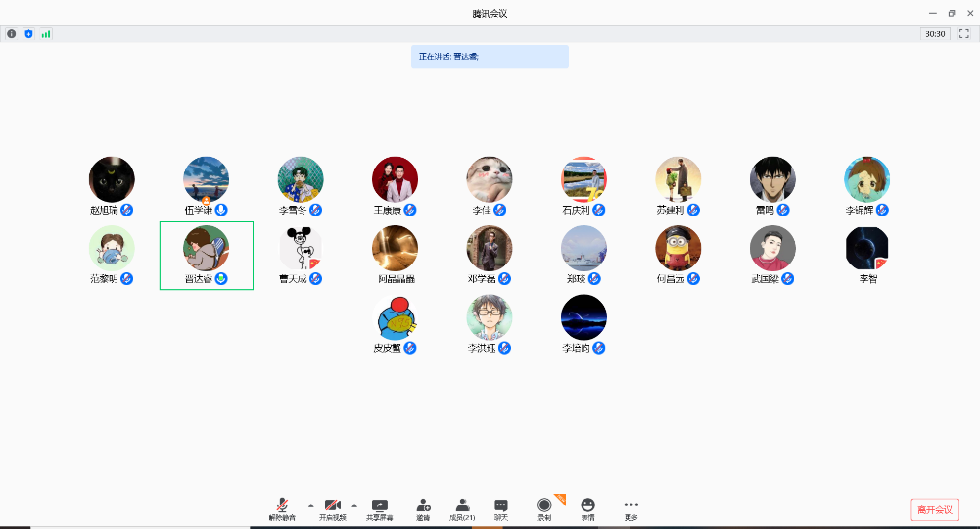The image size is (980, 529).
Task: Expand audio options arrow beside 解除静音
Action: pyautogui.click(x=311, y=505)
